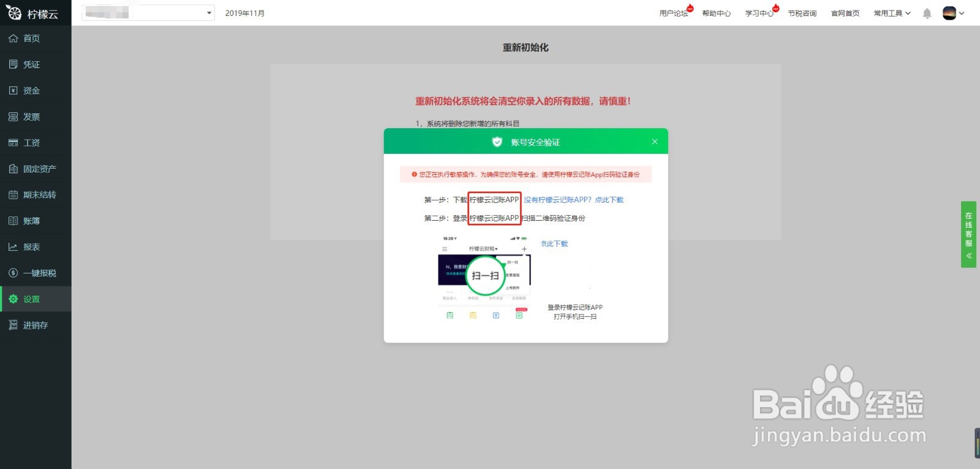
Task: Open 发票 invoice module icon
Action: [x=13, y=116]
